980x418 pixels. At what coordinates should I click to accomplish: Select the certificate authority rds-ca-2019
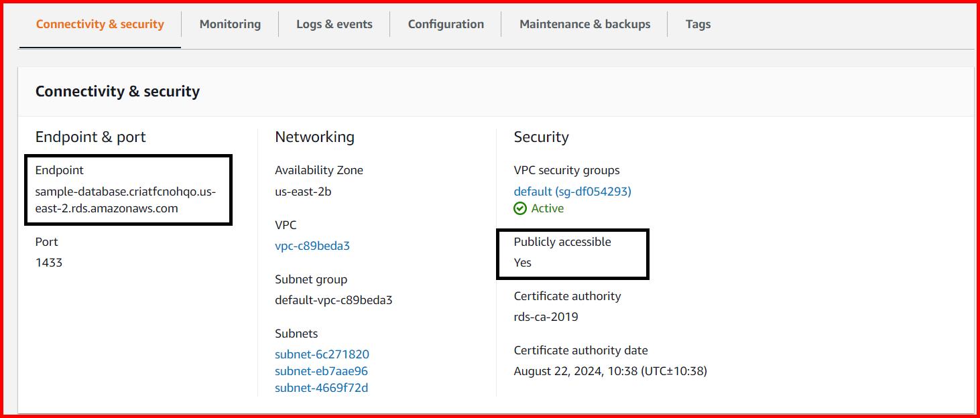tap(544, 316)
